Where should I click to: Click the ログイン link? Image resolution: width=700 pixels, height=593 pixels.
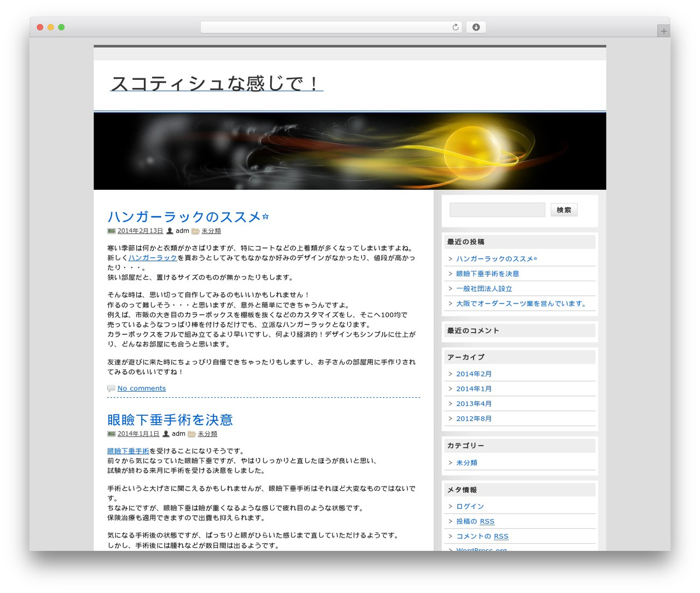click(x=470, y=506)
